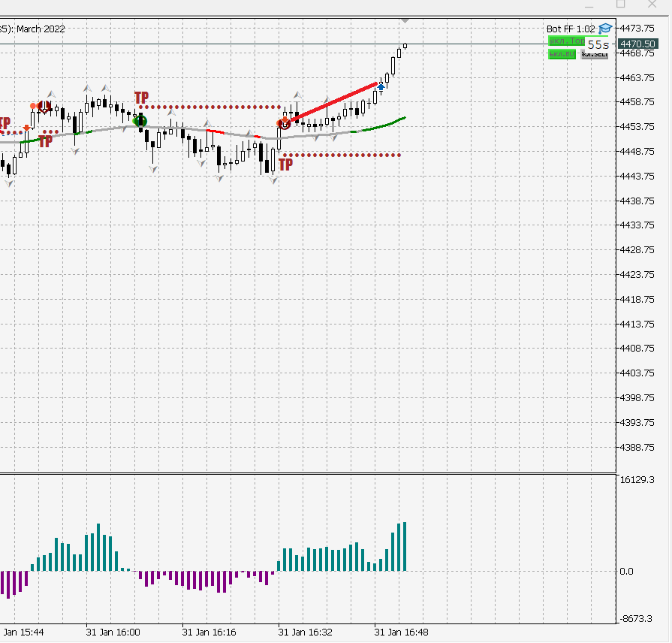Click the green circle marker near 16:08
This screenshot has width=672, height=643.
coord(140,121)
